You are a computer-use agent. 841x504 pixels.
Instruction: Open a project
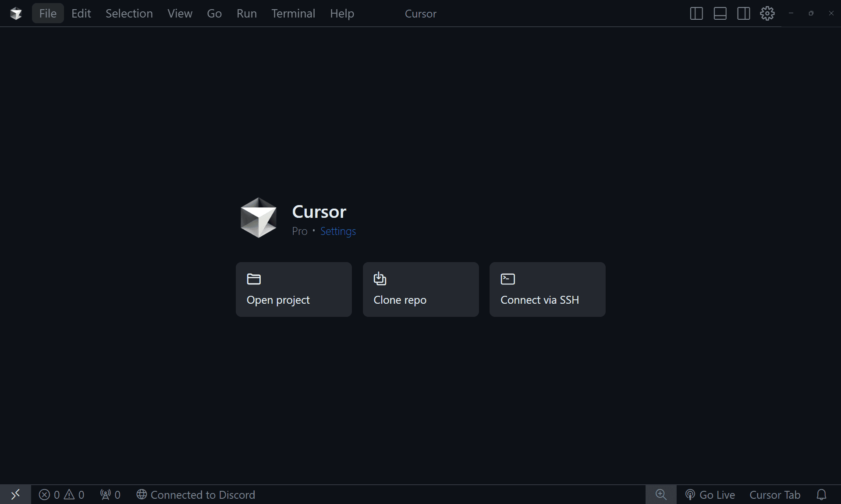pyautogui.click(x=293, y=289)
